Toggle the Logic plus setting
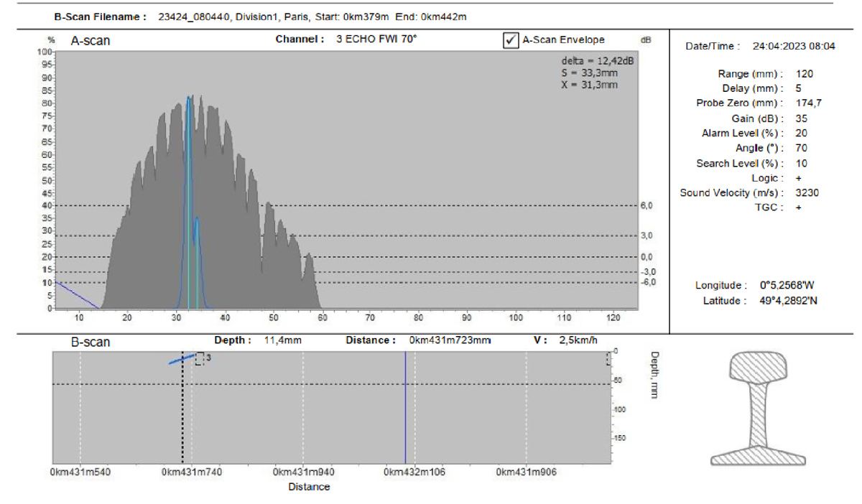The image size is (862, 504). point(799,178)
